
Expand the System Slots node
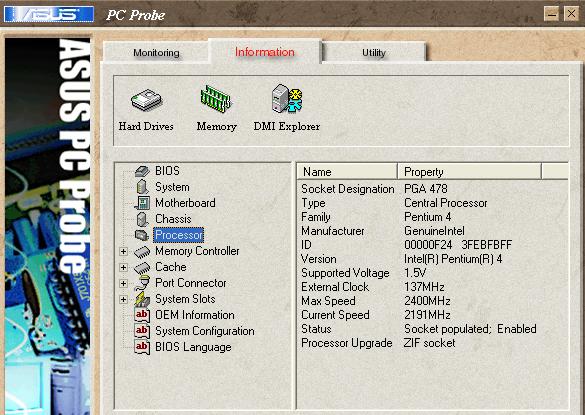tap(123, 300)
